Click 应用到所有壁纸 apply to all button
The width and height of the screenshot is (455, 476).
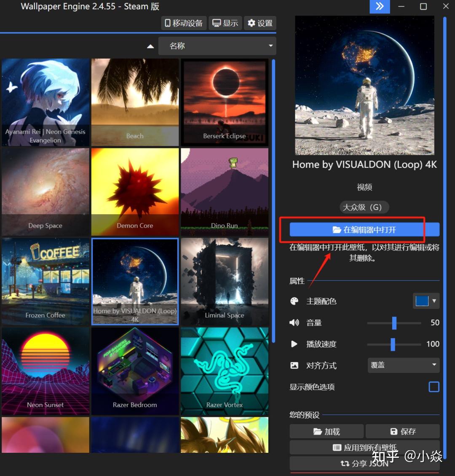[x=364, y=447]
